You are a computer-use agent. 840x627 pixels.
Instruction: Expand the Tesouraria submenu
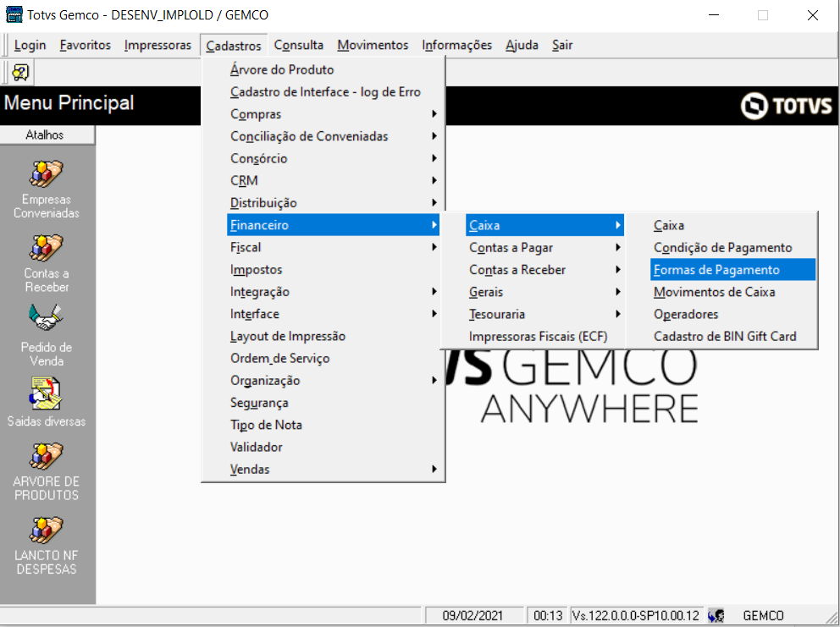click(544, 314)
